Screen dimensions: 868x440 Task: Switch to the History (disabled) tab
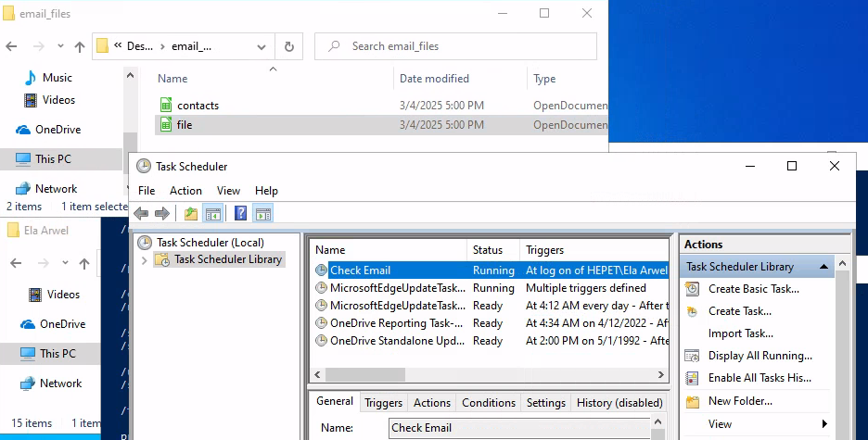(619, 403)
